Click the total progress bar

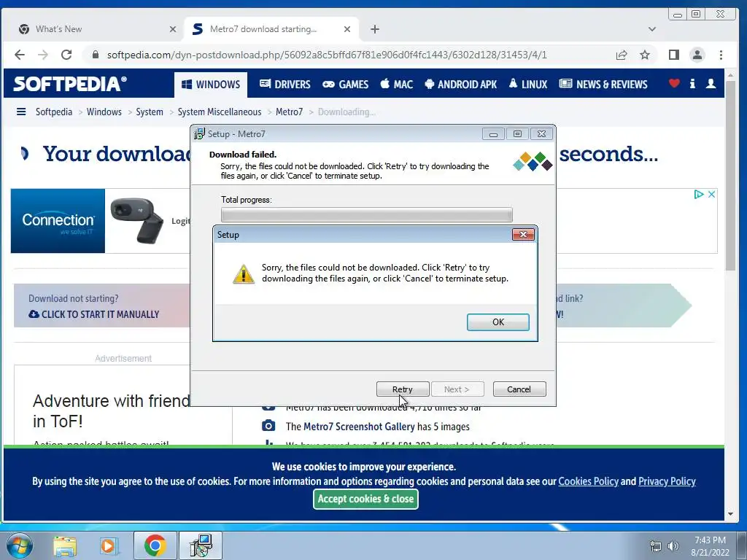[367, 214]
